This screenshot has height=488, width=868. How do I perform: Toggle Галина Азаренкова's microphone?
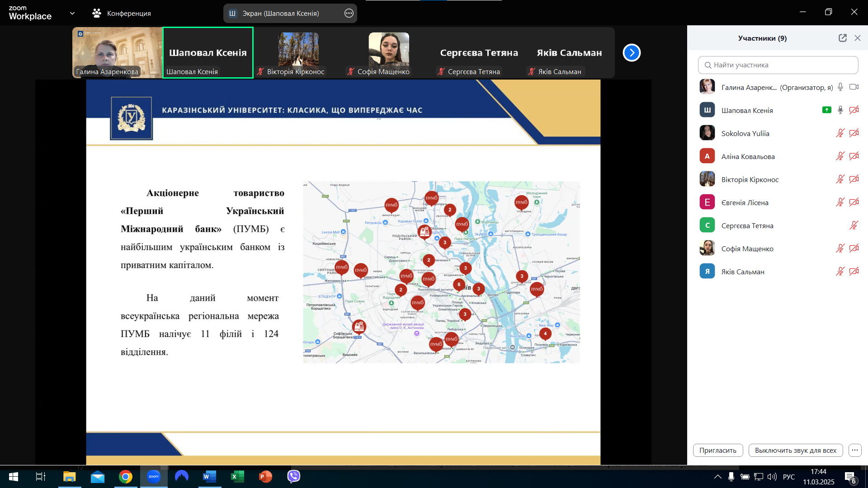click(x=840, y=87)
